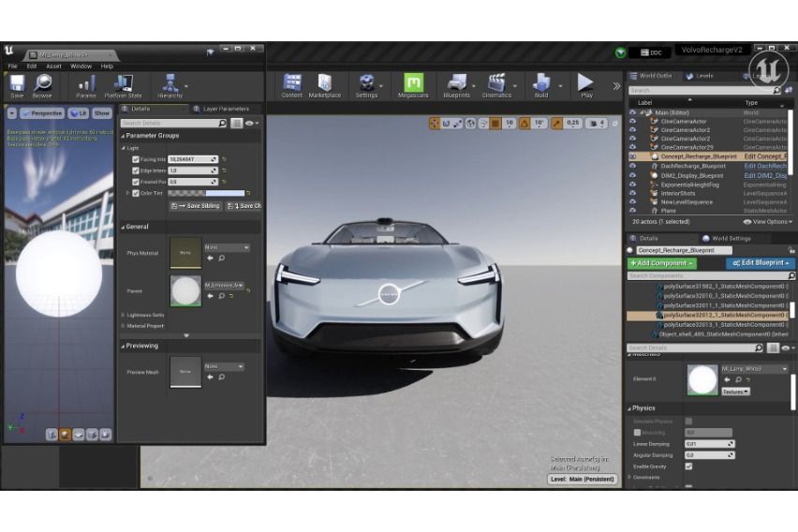Image resolution: width=798 pixels, height=532 pixels.
Task: Open the Asset menu
Action: pyautogui.click(x=53, y=66)
